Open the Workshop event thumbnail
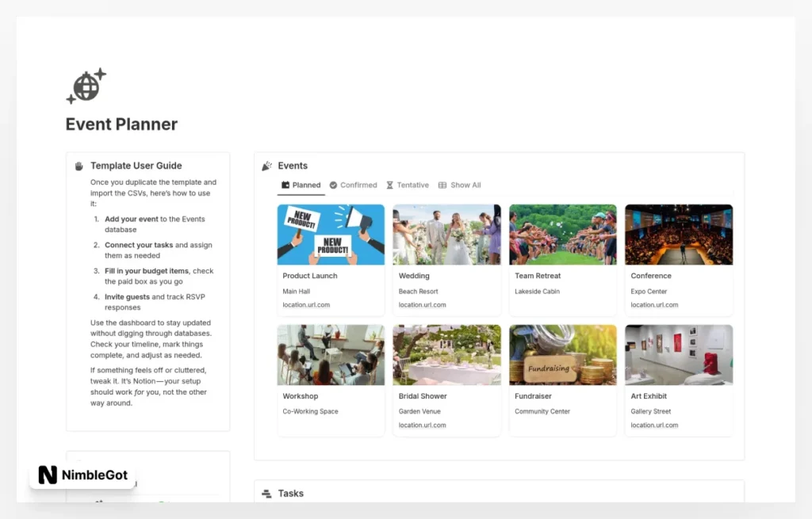The height and width of the screenshot is (519, 812). [x=331, y=355]
